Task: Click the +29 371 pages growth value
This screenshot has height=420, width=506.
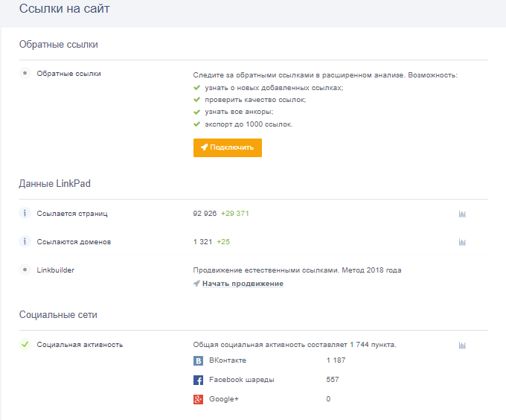Action: tap(234, 214)
